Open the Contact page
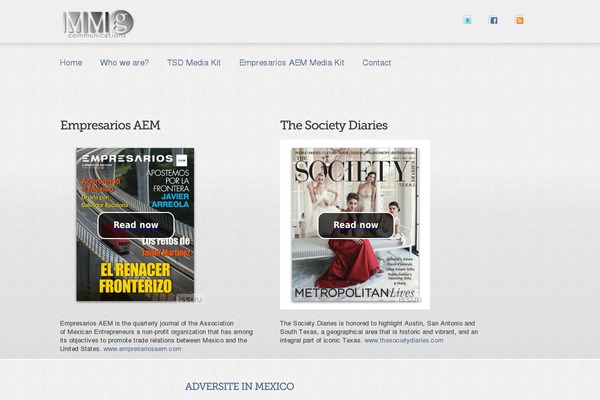Screen dimensions: 600x400 [377, 63]
